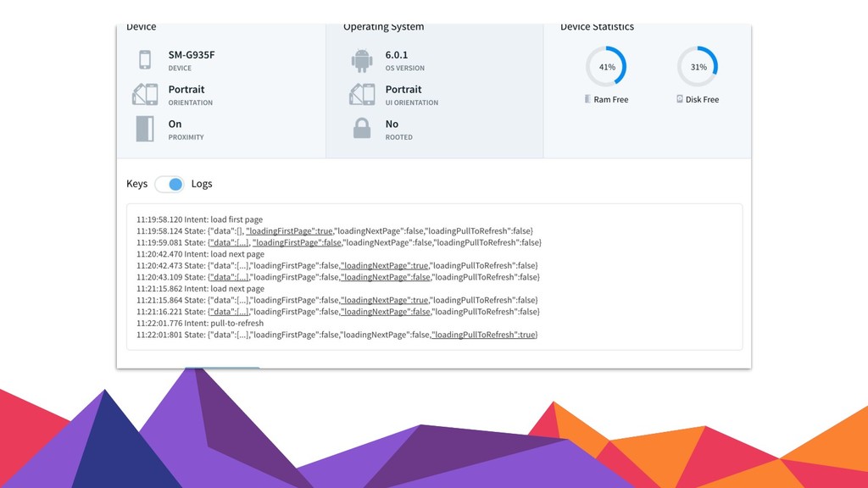This screenshot has width=868, height=488.
Task: Click the Android robot icon beside 6.0.1
Action: pyautogui.click(x=361, y=60)
